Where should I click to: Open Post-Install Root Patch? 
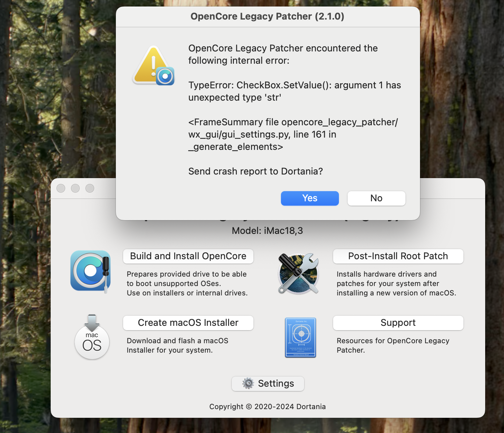coord(398,256)
